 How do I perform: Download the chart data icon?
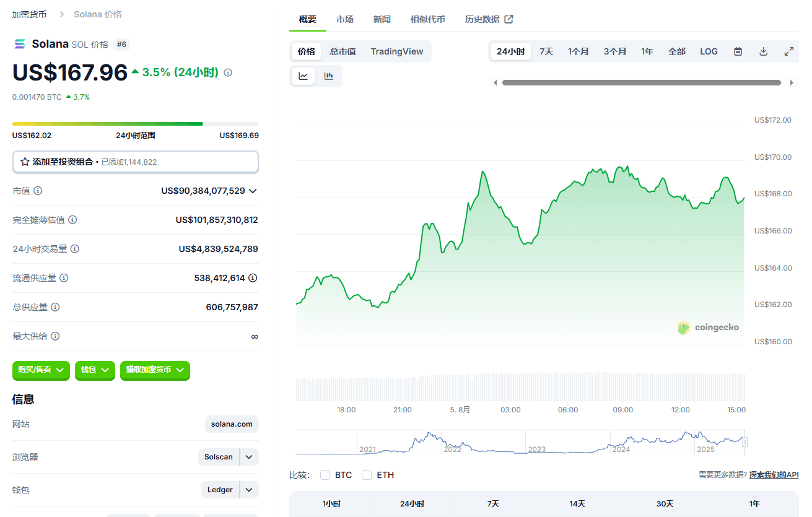click(x=764, y=51)
